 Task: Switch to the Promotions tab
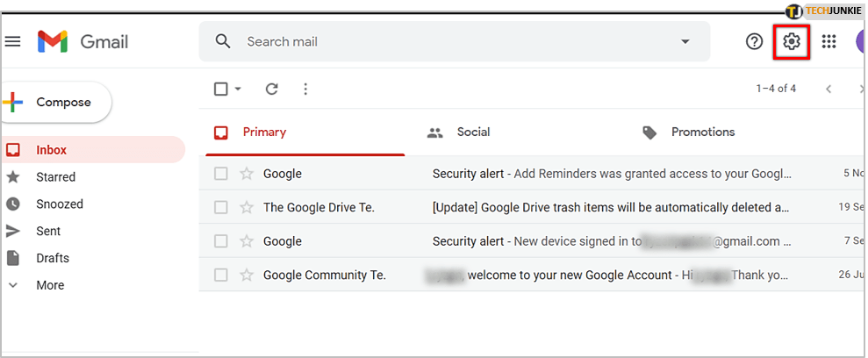[702, 132]
